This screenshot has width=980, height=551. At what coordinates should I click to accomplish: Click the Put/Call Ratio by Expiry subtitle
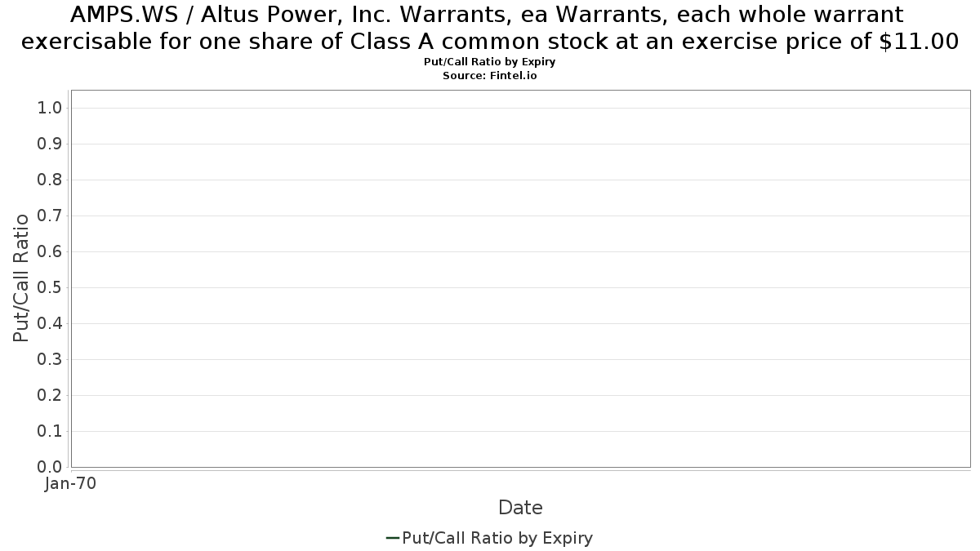(490, 62)
